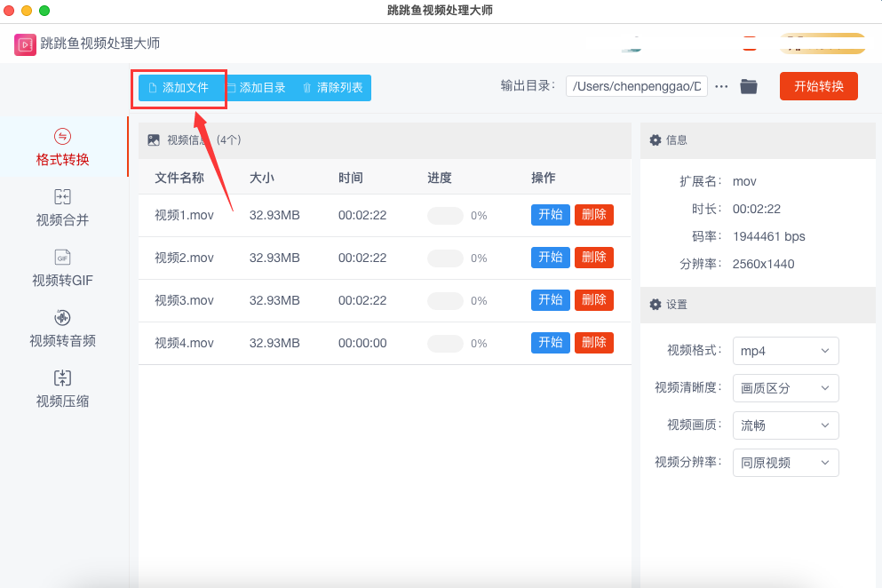Screen dimensions: 882x588
Task: Click the 添加目录 button
Action: (x=258, y=88)
